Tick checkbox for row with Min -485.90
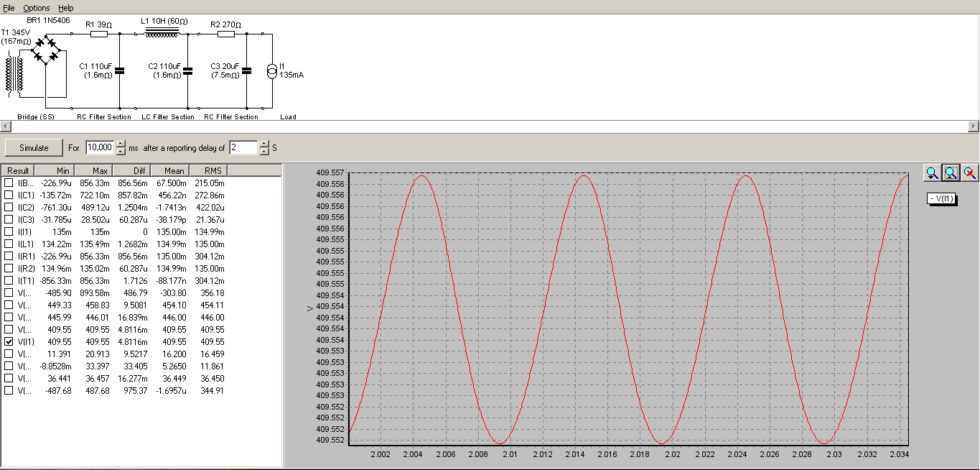Viewport: 980px width, 470px height. (9, 292)
